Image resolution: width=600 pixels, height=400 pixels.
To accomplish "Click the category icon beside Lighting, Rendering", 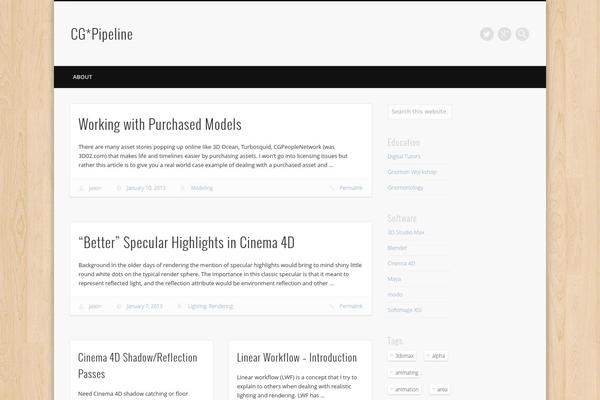I will pyautogui.click(x=179, y=306).
